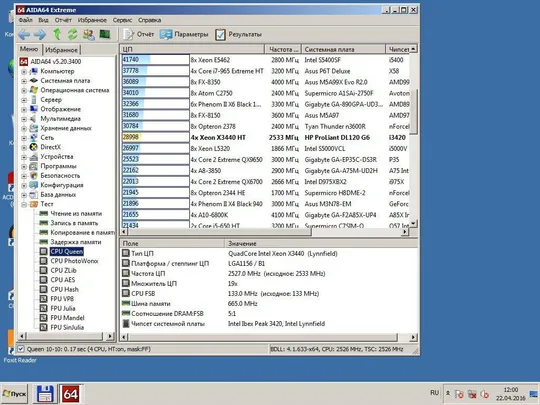Select the CPU Hash benchmark
540x405 pixels.
click(64, 289)
